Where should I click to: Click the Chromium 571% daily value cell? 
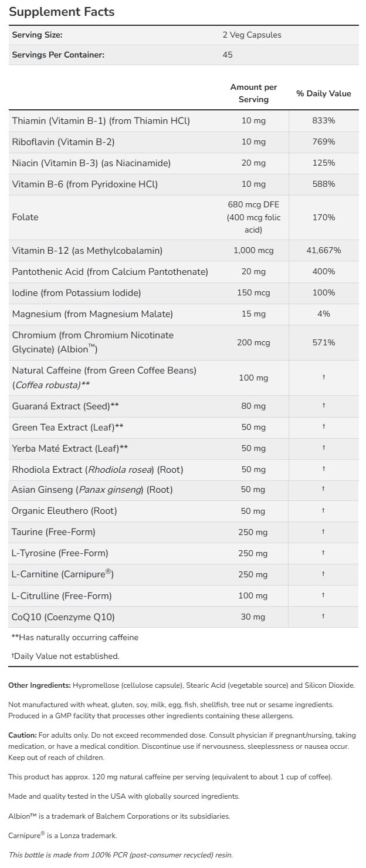(x=323, y=342)
